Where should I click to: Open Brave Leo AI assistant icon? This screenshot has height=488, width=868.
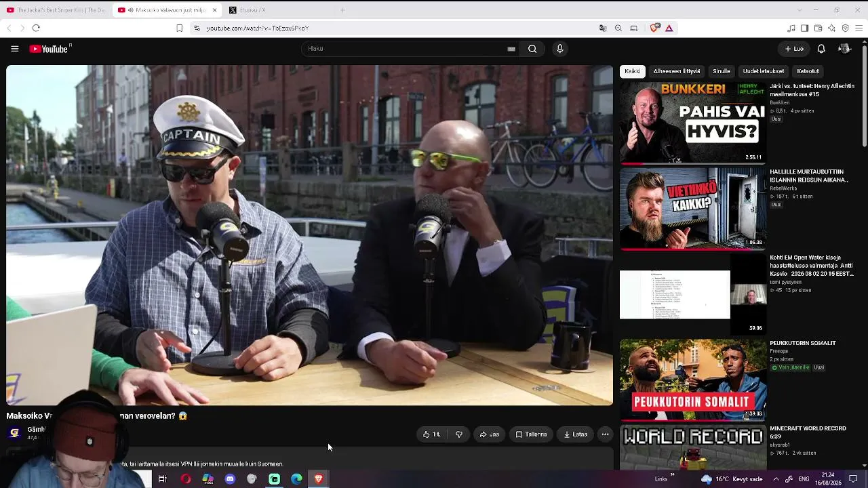click(x=831, y=28)
